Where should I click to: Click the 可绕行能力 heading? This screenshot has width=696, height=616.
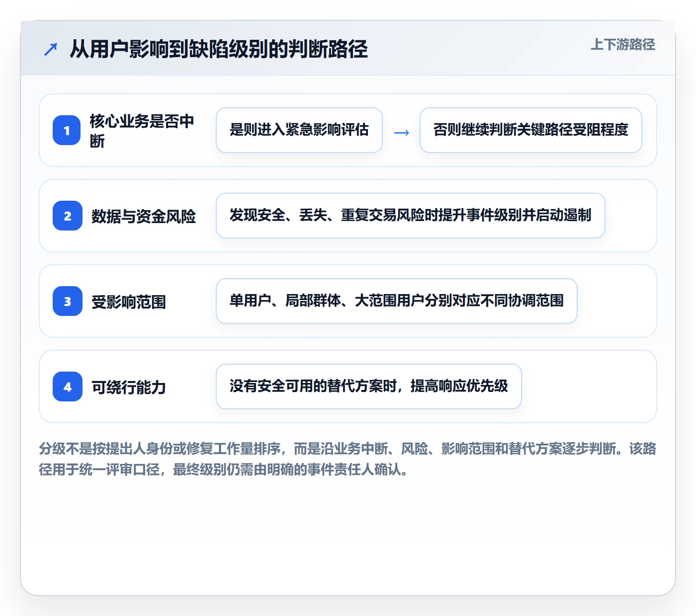click(x=129, y=387)
